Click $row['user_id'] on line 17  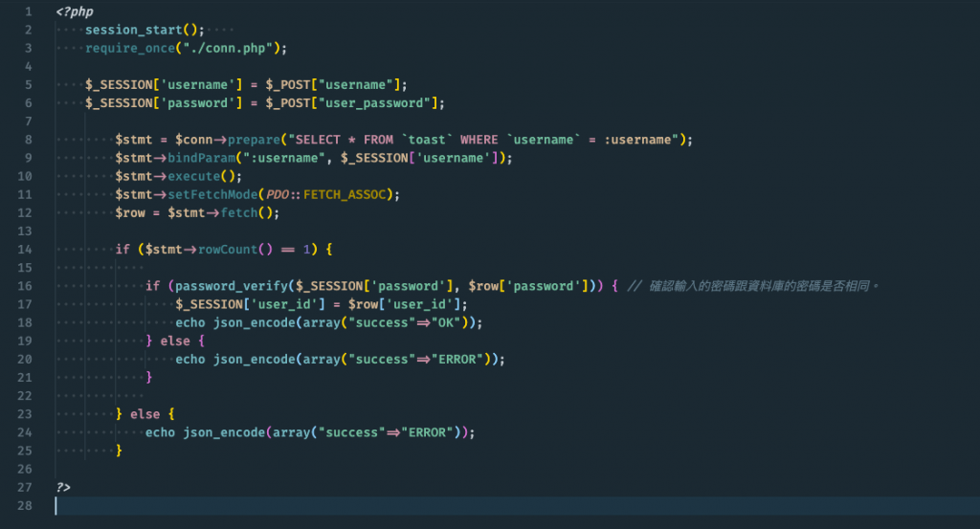coord(405,304)
